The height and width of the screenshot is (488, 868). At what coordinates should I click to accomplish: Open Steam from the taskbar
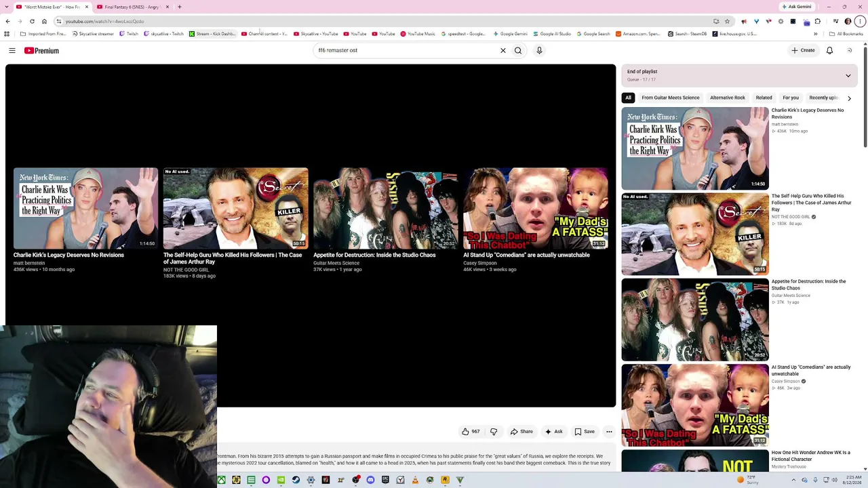[296, 480]
